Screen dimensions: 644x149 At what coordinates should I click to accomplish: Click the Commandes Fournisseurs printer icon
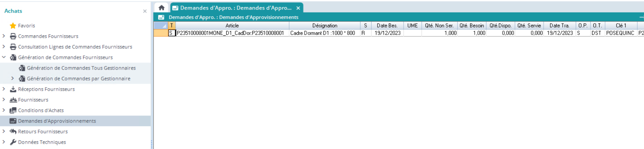click(x=13, y=36)
